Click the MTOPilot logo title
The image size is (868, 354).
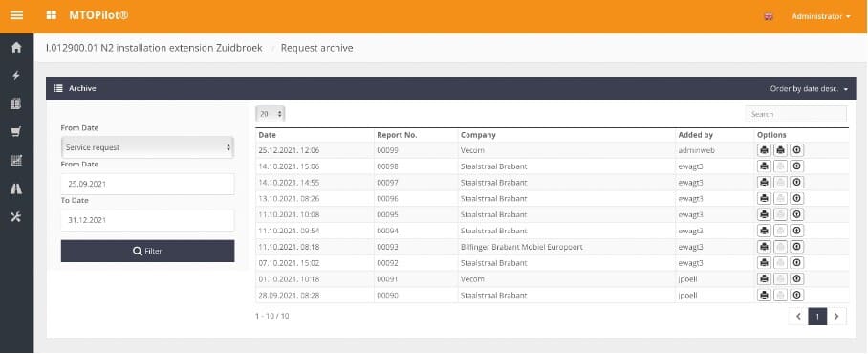98,15
